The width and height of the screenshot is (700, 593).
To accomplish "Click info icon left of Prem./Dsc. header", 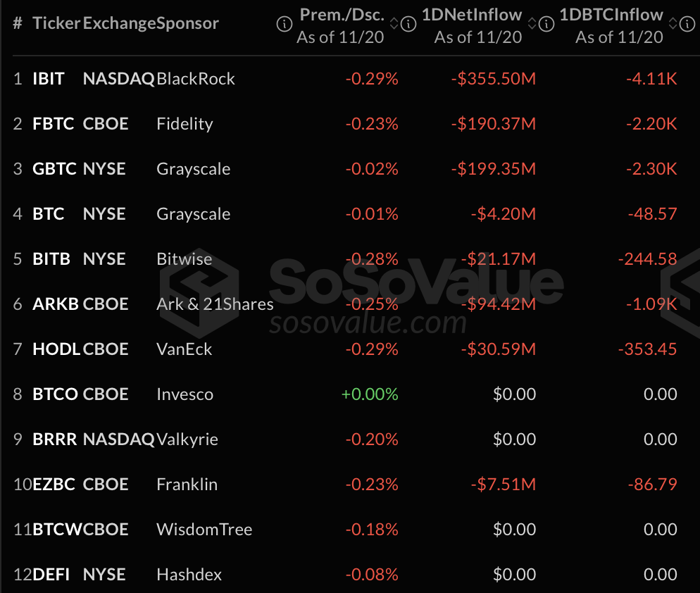I will (x=285, y=25).
